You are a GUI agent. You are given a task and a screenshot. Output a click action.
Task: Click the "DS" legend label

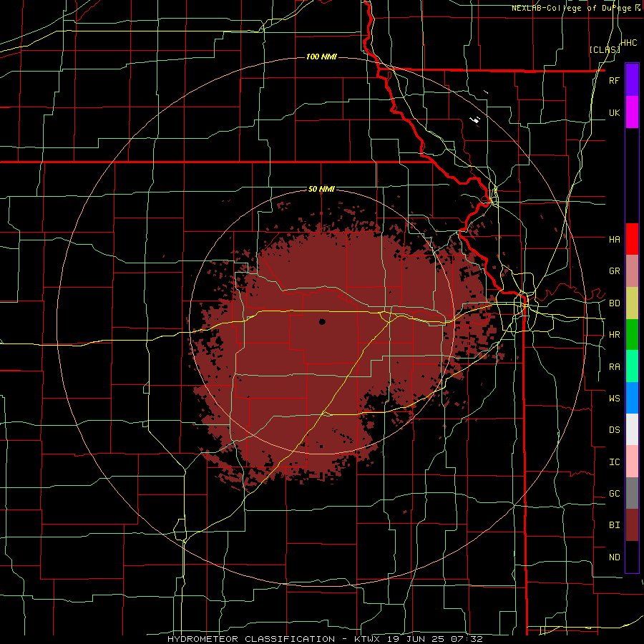coord(614,430)
